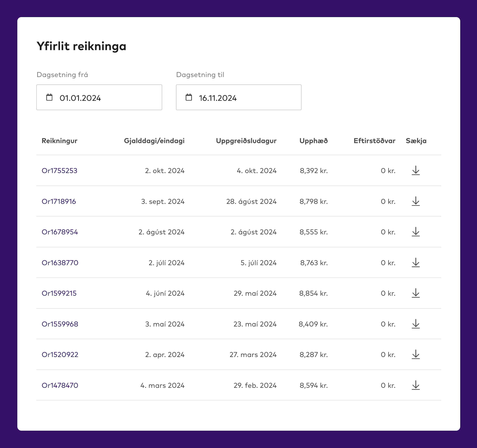Click the Dagsetning frá label
Viewport: 477px width, 448px height.
62,75
